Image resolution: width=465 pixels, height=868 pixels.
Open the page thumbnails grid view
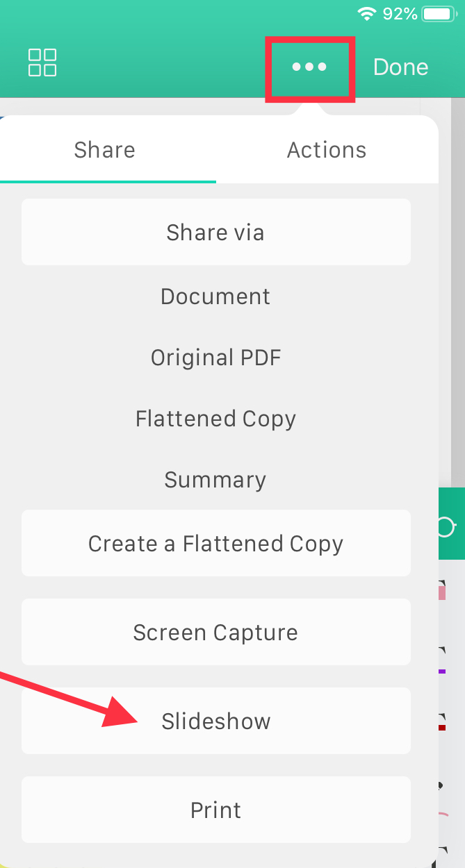click(x=42, y=62)
